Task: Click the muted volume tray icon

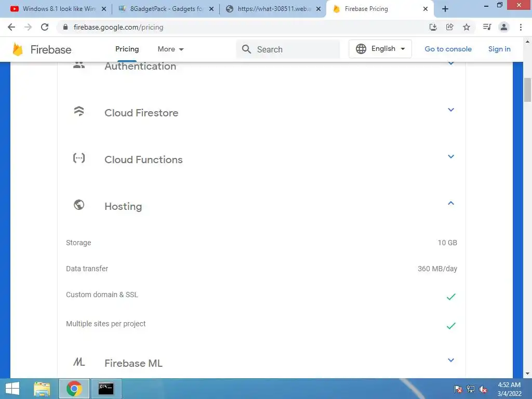Action: pyautogui.click(x=483, y=389)
